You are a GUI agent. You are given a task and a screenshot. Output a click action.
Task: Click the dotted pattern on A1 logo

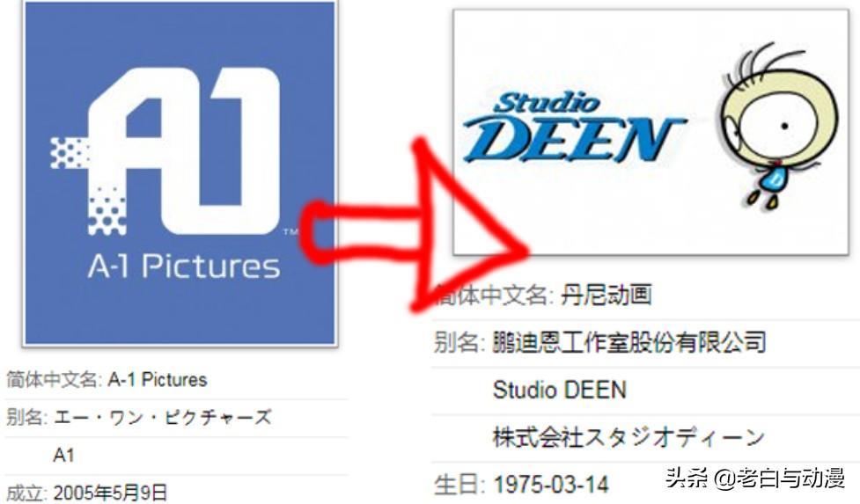(88, 186)
